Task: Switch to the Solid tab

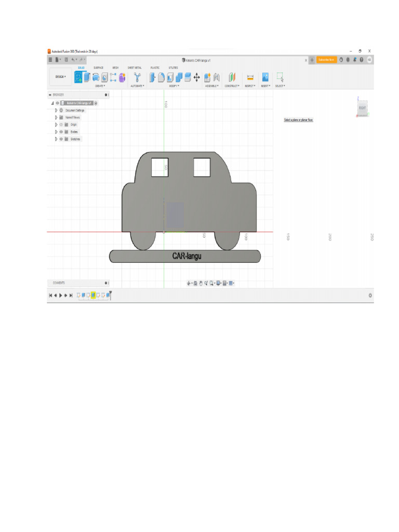Action: [81, 68]
